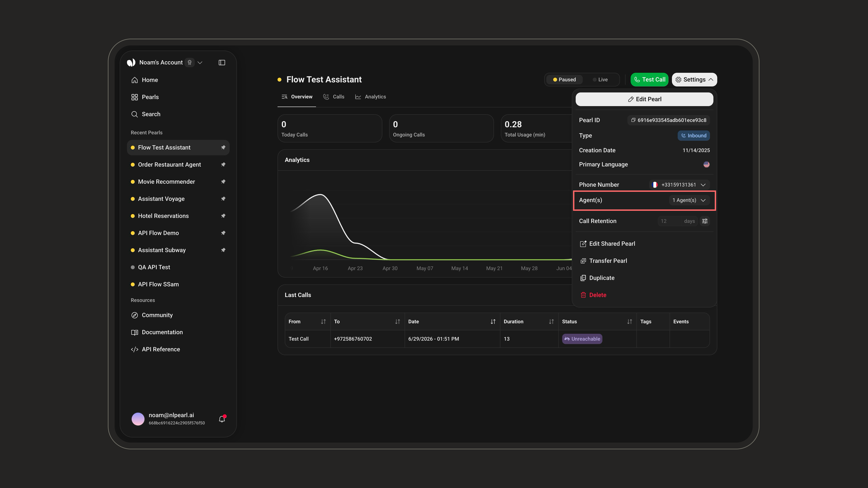
Task: Open API Flow Demo pearl
Action: point(158,233)
